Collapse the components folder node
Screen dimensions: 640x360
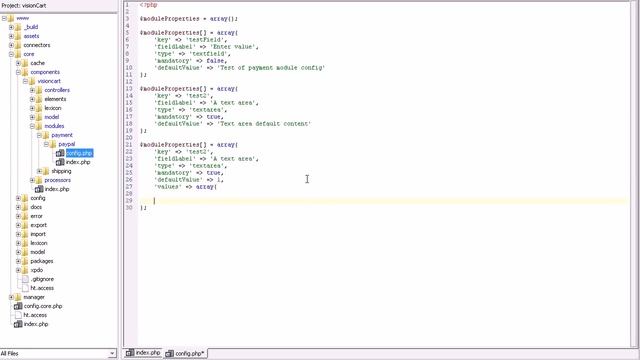18,72
